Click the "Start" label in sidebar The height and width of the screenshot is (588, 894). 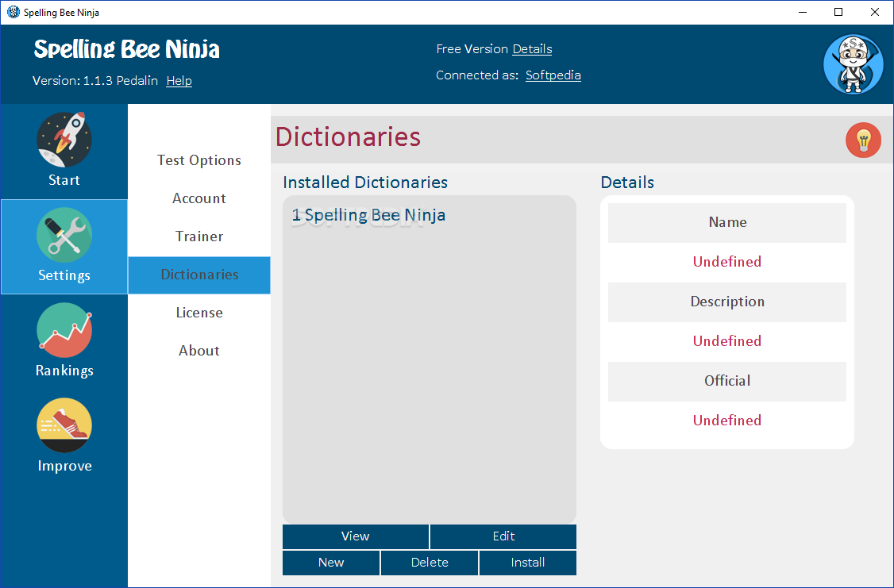pyautogui.click(x=64, y=180)
